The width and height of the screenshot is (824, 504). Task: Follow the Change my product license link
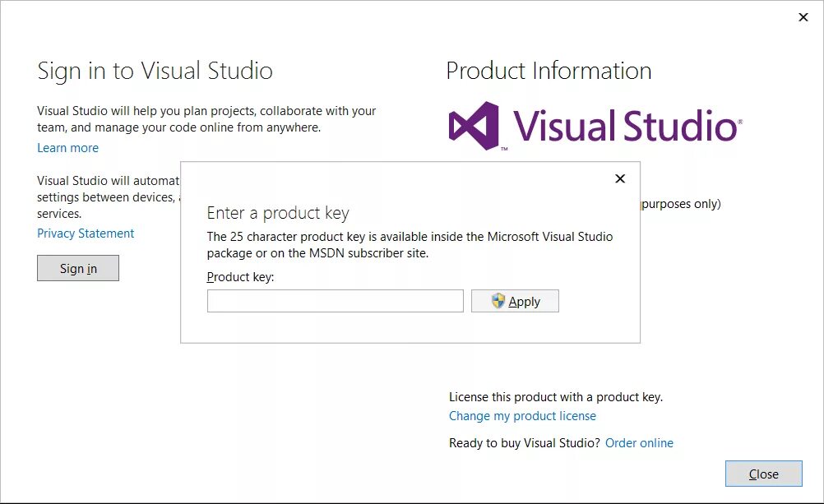click(522, 416)
